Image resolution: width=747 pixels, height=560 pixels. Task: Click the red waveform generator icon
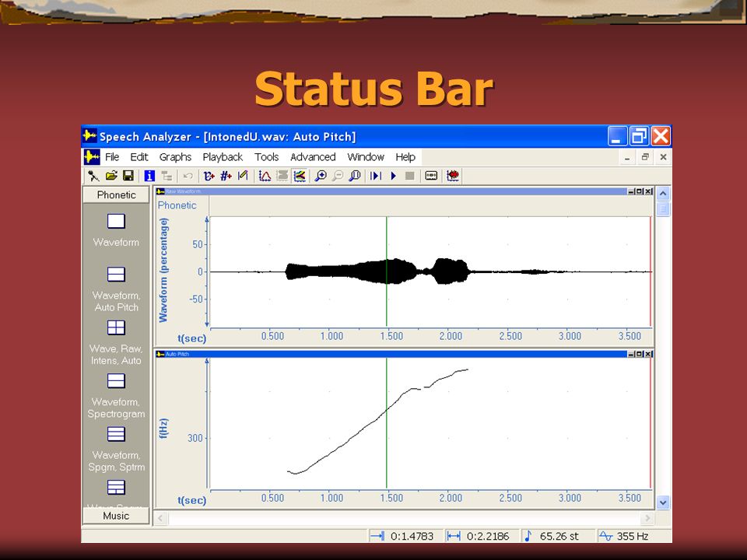pos(453,176)
